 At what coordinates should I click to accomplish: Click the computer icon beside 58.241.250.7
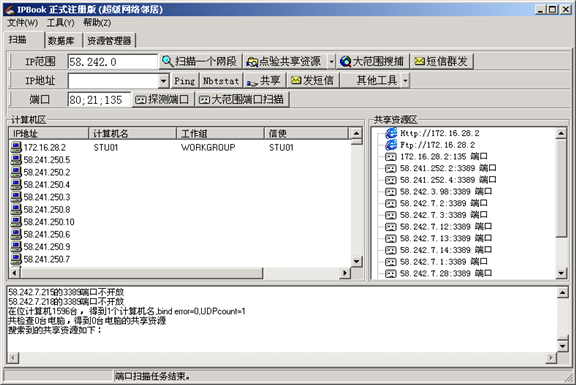pyautogui.click(x=16, y=259)
